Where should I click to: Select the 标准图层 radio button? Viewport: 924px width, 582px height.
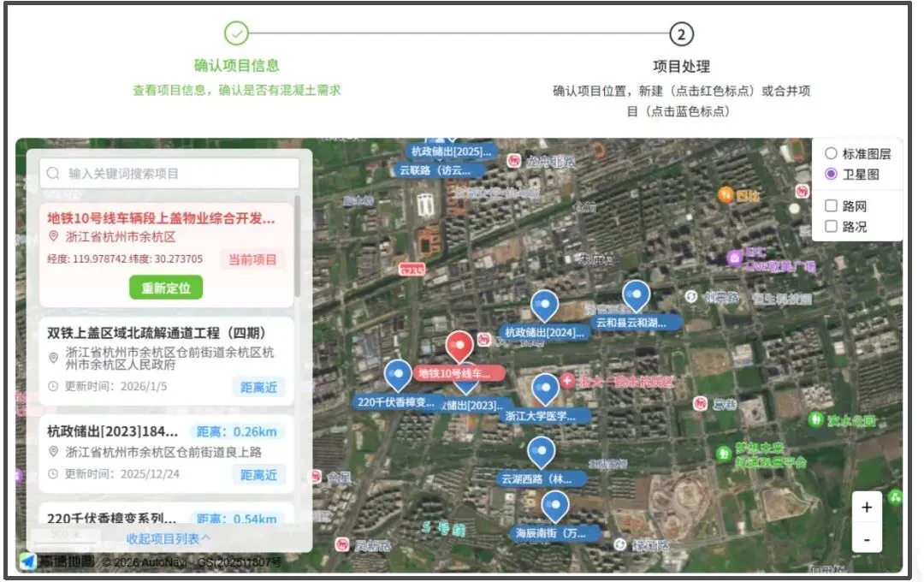pos(831,153)
